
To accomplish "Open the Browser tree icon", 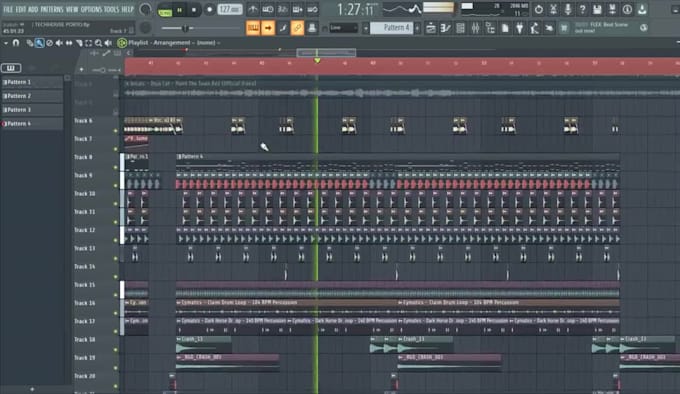I will (x=490, y=28).
